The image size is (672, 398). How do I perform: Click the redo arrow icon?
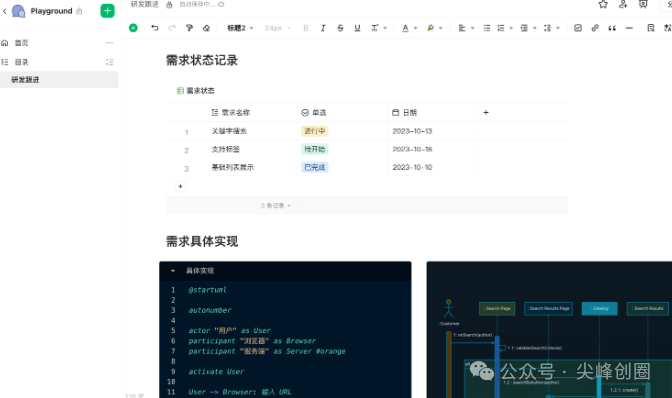172,28
